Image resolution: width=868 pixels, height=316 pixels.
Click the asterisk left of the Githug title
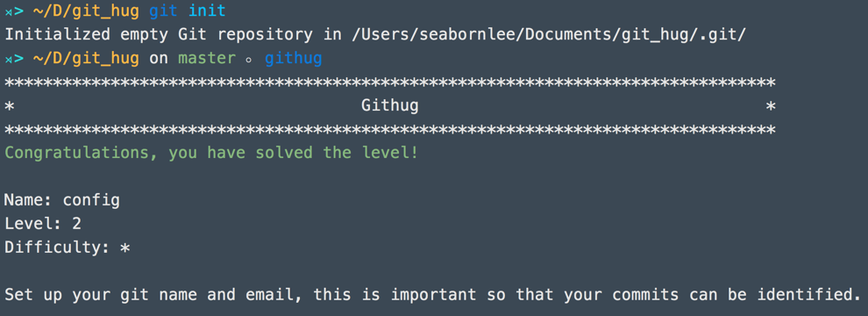pos(10,105)
